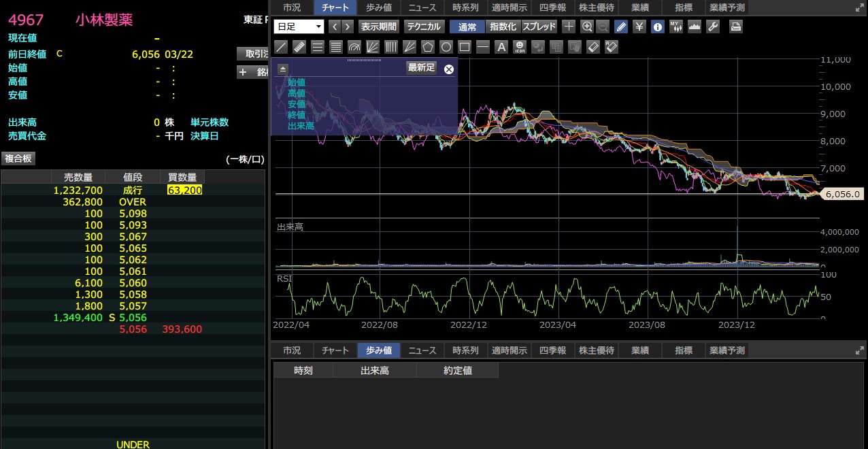The height and width of the screenshot is (449, 868).
Task: Select the trend line drawing tool
Action: (280, 47)
